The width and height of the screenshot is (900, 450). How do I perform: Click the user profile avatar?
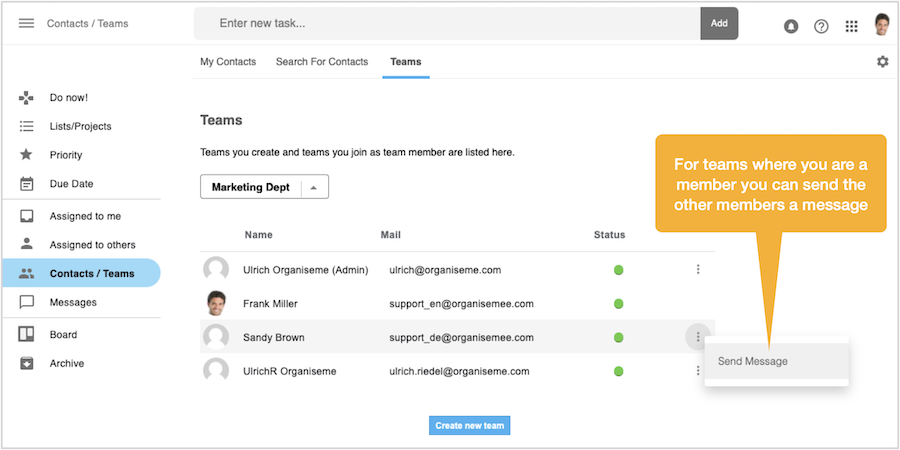pos(881,24)
